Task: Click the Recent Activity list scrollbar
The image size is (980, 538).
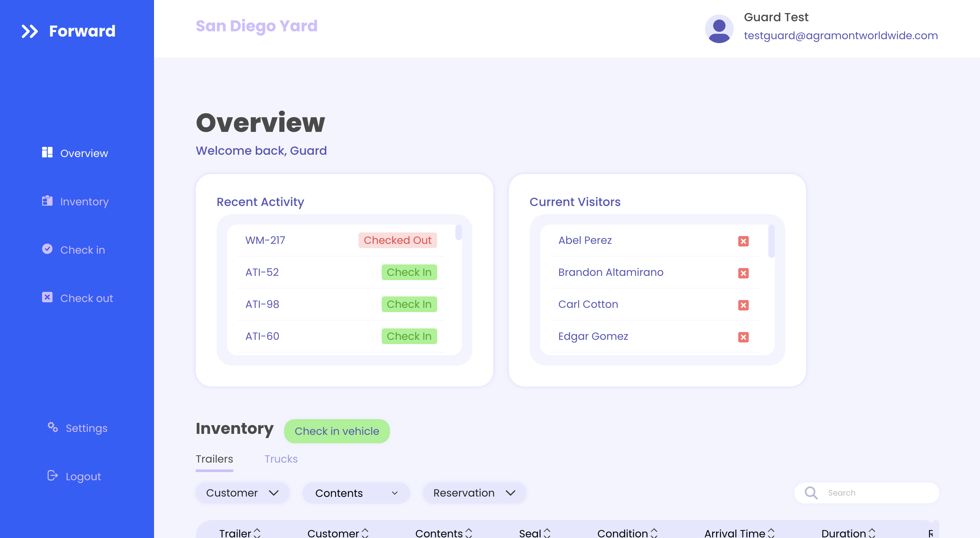Action: (458, 233)
